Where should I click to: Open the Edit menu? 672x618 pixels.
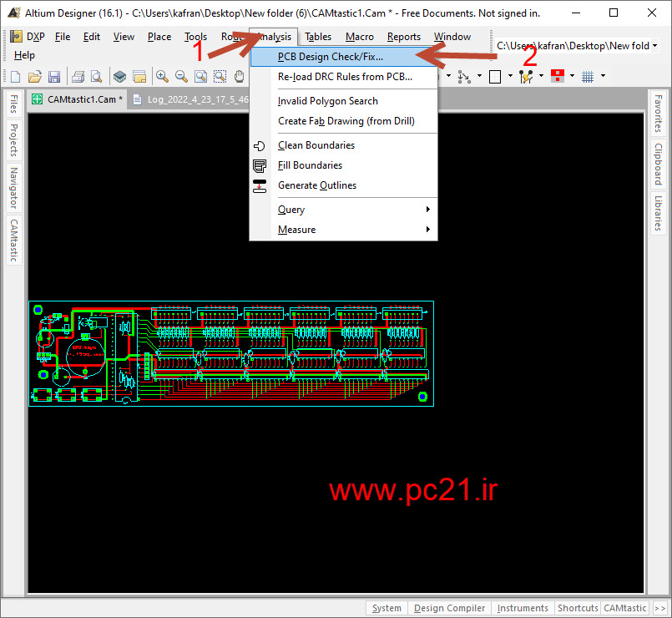(92, 37)
